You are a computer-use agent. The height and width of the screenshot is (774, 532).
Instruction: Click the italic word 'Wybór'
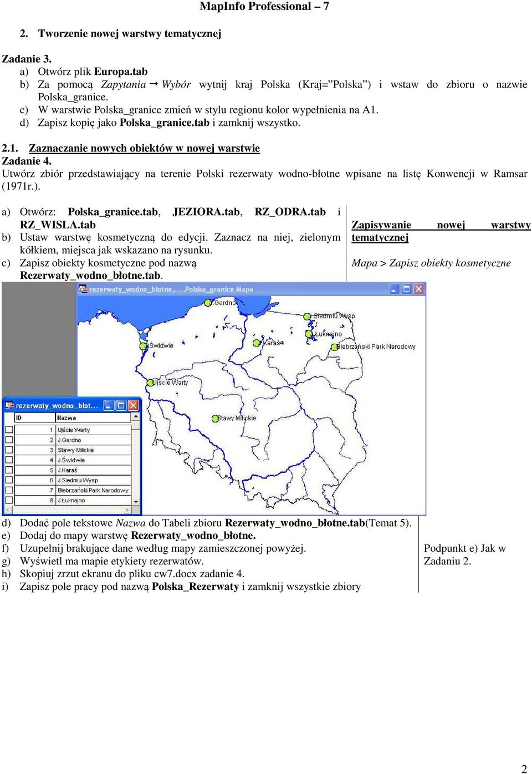(x=176, y=84)
